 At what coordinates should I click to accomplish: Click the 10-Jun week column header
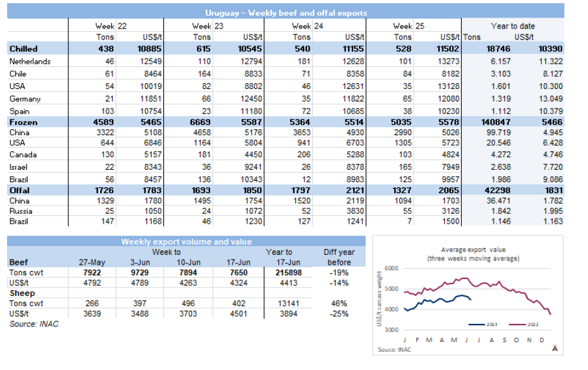click(189, 262)
